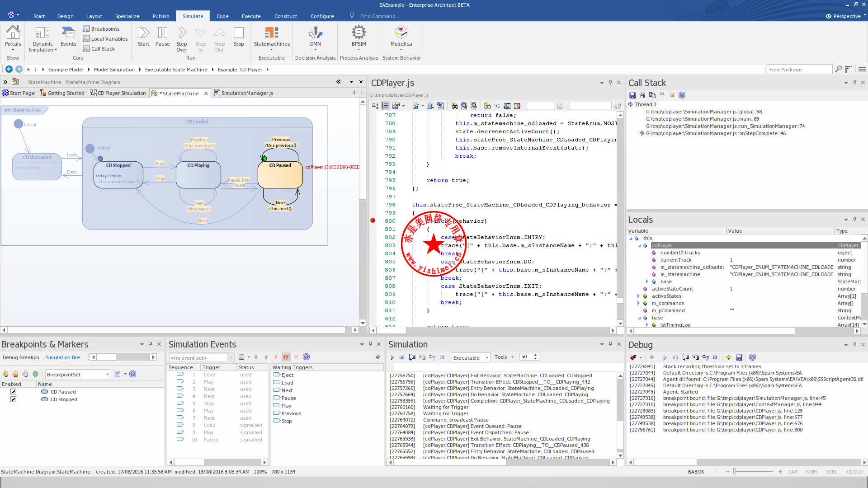Open Local Variables from the ribbon
The width and height of the screenshot is (868, 488).
tap(105, 39)
